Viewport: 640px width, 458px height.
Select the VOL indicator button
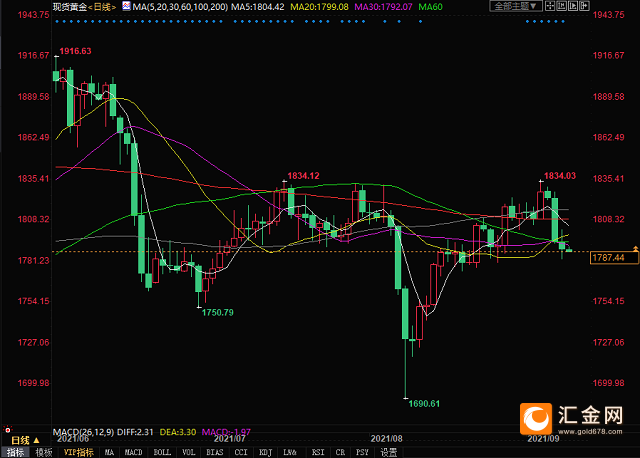tap(188, 452)
